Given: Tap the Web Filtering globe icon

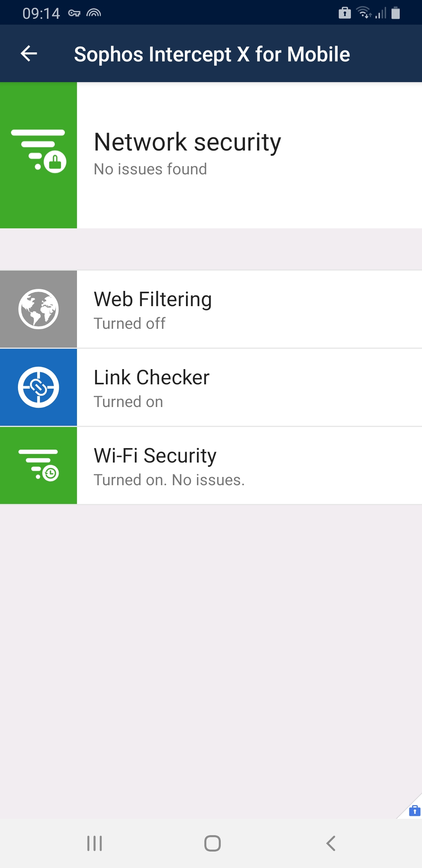Looking at the screenshot, I should 38,309.
